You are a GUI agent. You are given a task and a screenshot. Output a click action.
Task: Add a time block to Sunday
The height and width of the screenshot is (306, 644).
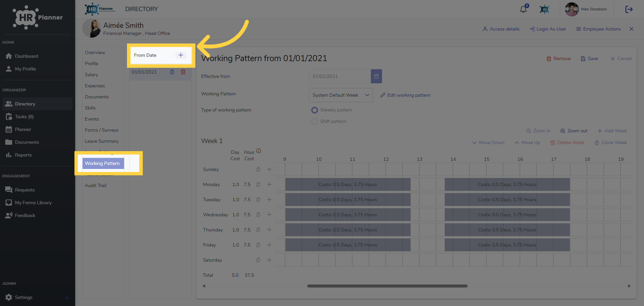(269, 169)
